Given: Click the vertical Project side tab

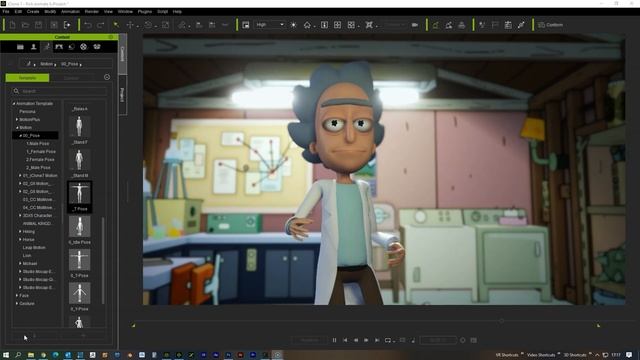Looking at the screenshot, I should (122, 95).
